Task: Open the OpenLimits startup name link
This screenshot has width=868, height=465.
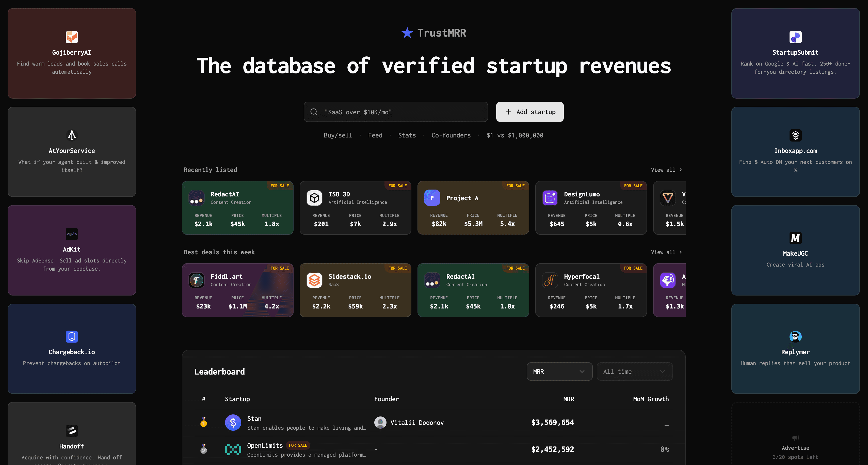Action: pyautogui.click(x=265, y=445)
